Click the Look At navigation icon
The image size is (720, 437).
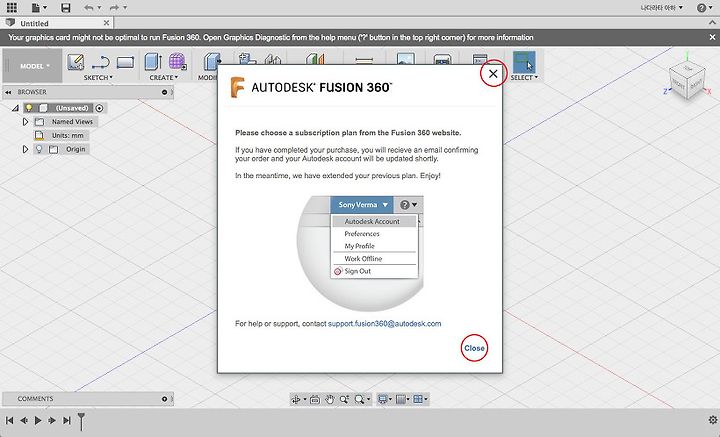click(315, 399)
